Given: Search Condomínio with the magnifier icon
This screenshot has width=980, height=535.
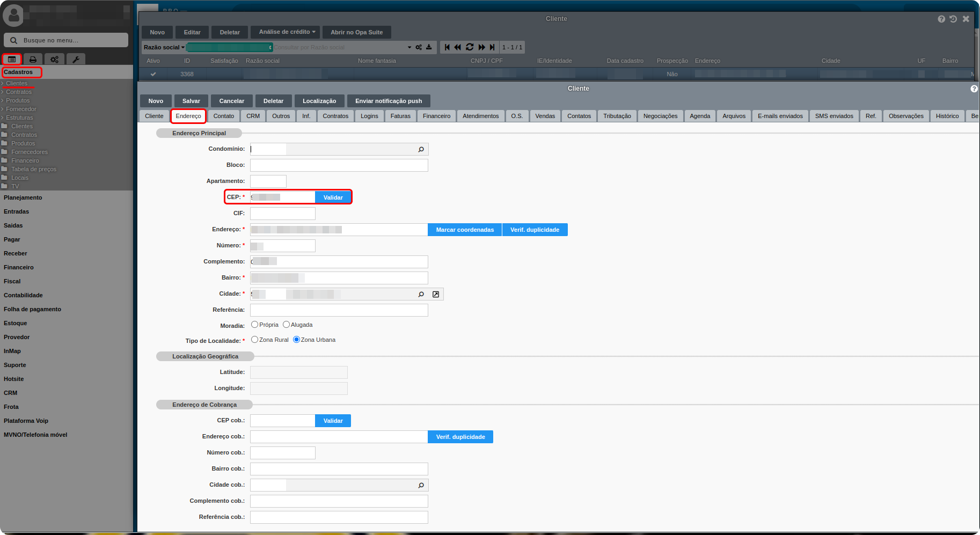Looking at the screenshot, I should pos(421,149).
